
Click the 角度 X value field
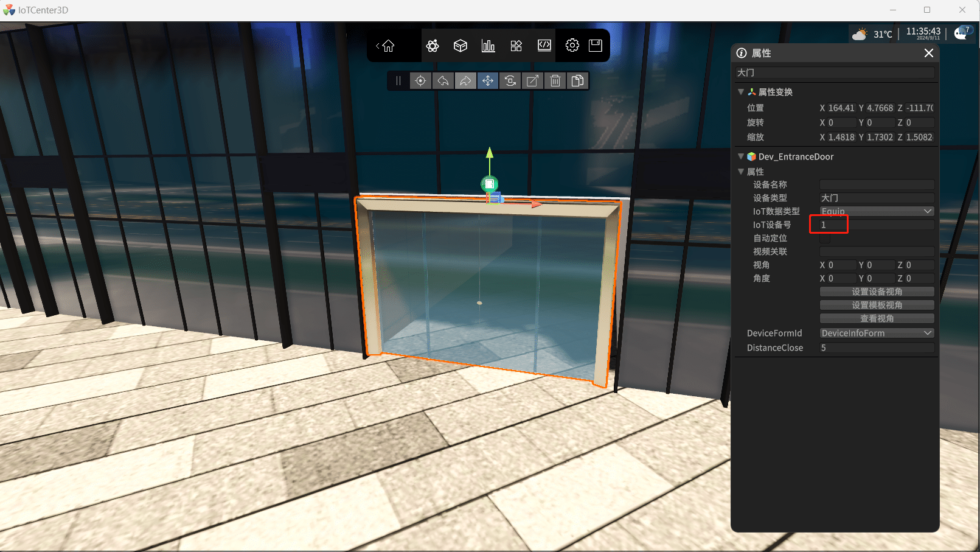click(841, 278)
